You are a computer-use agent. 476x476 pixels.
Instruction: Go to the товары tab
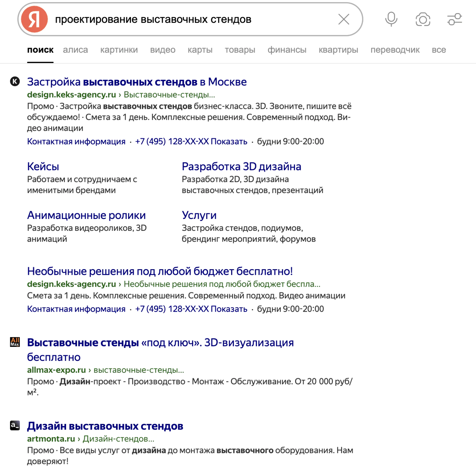[x=240, y=50]
